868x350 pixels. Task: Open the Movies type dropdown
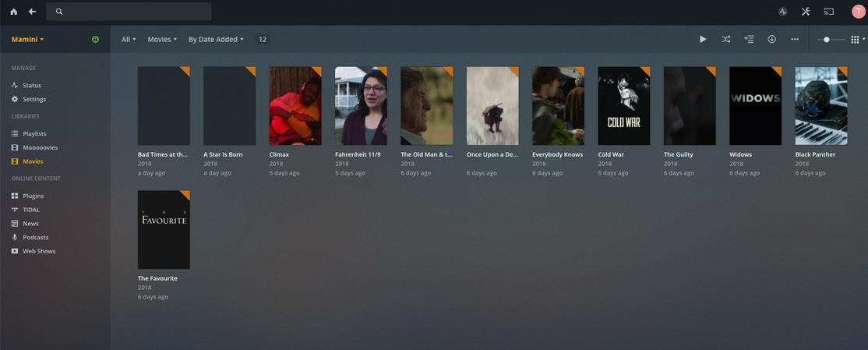pyautogui.click(x=162, y=39)
